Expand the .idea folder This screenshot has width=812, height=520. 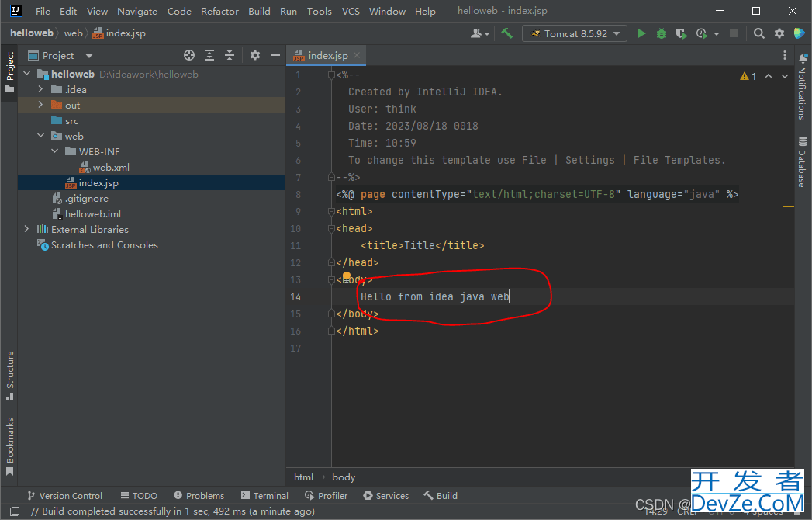pyautogui.click(x=41, y=90)
